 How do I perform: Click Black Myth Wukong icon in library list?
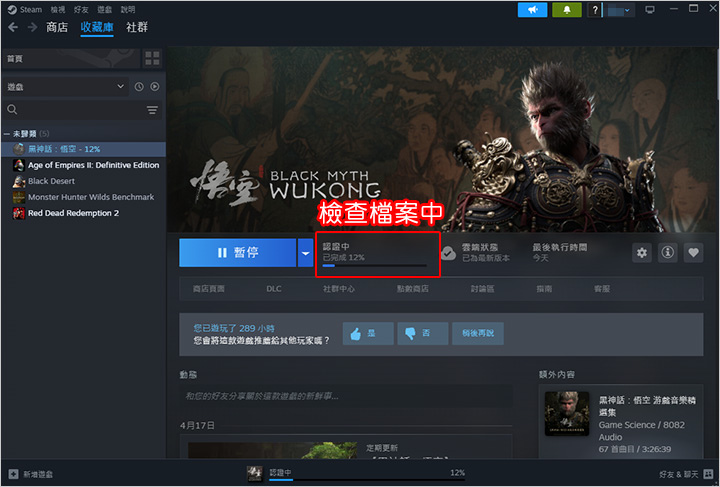pos(19,149)
